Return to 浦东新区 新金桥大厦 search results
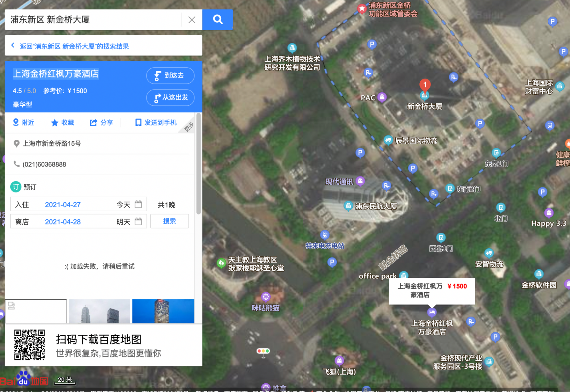The height and width of the screenshot is (392, 570). pos(74,46)
